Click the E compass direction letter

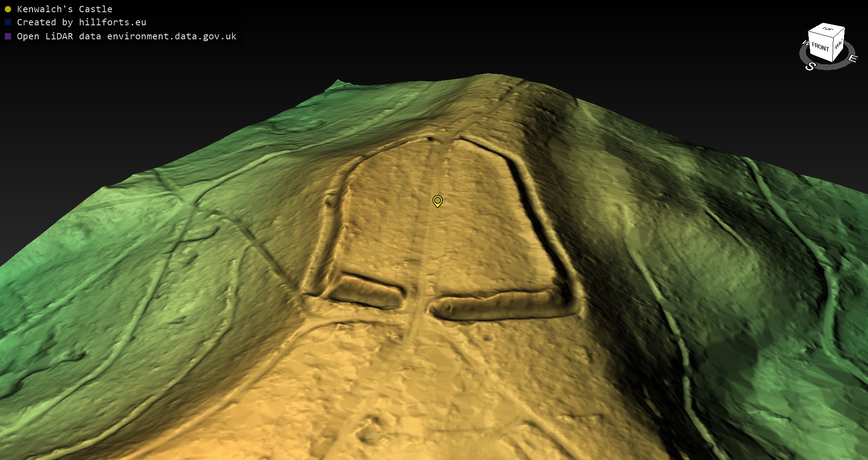point(852,58)
